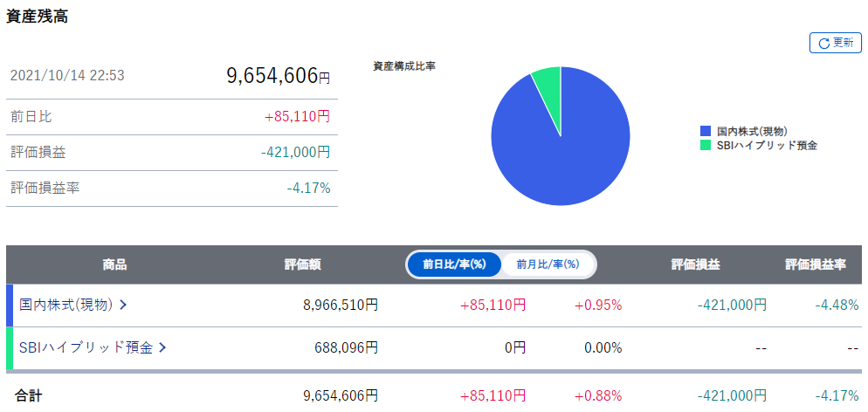Select the 前日比/率(%) toggle option
The width and height of the screenshot is (868, 412).
[x=454, y=264]
